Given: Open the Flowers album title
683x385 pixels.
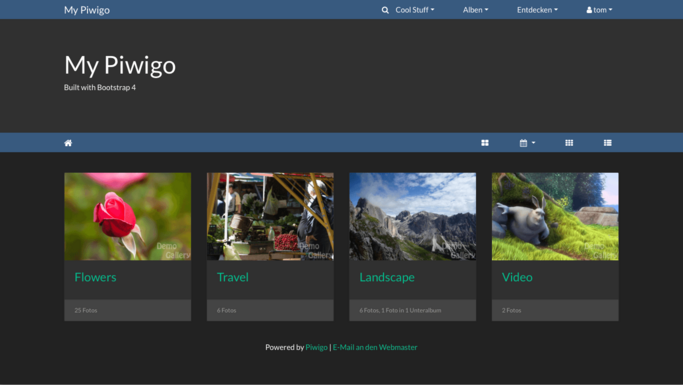Looking at the screenshot, I should (x=95, y=277).
